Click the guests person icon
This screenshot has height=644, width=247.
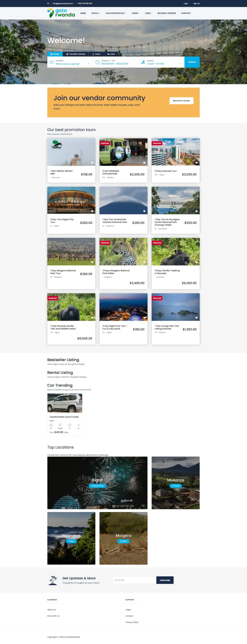143,62
